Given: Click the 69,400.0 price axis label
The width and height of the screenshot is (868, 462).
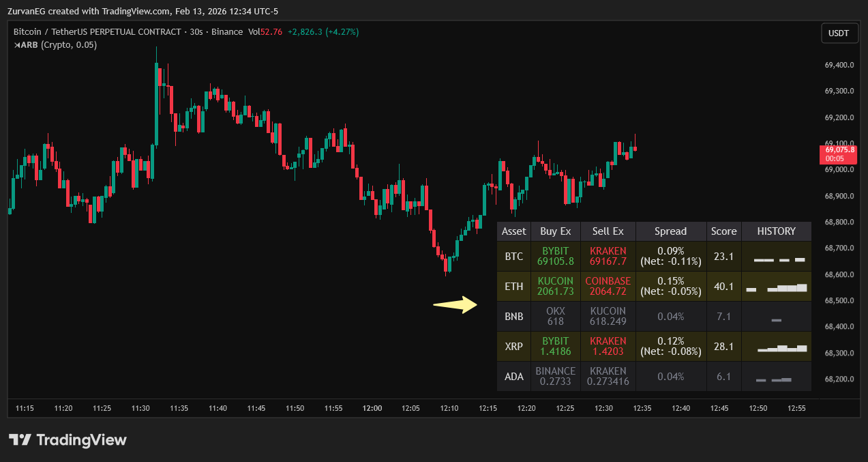Looking at the screenshot, I should pos(839,65).
